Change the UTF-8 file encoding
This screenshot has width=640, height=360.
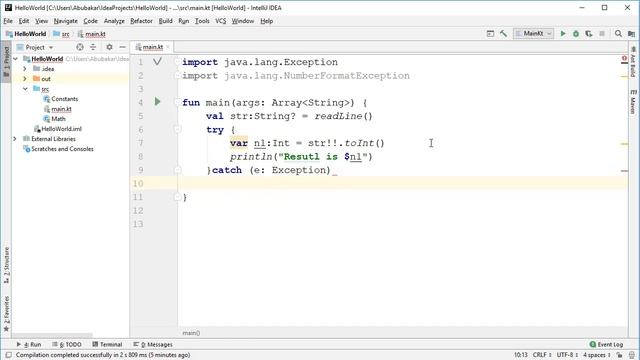click(x=567, y=355)
